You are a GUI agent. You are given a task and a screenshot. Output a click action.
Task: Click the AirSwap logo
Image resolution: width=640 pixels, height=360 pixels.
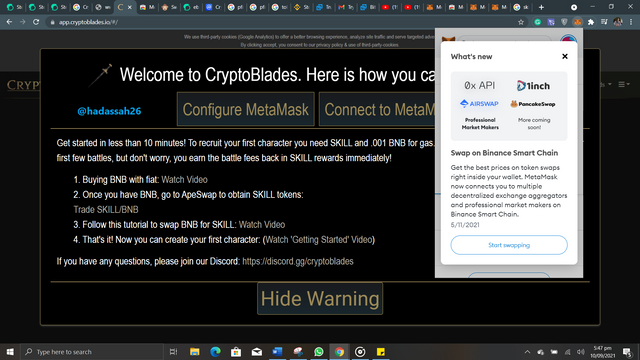479,104
